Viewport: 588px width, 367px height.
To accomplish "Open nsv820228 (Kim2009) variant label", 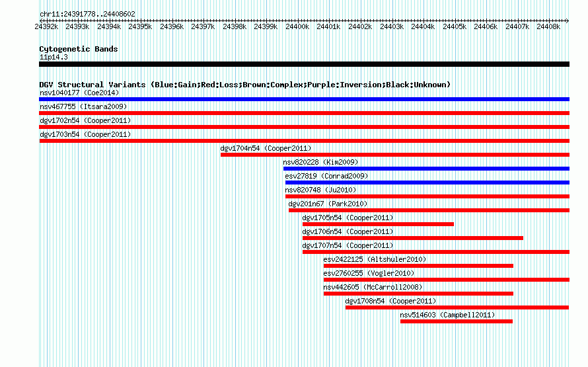I will tap(320, 162).
